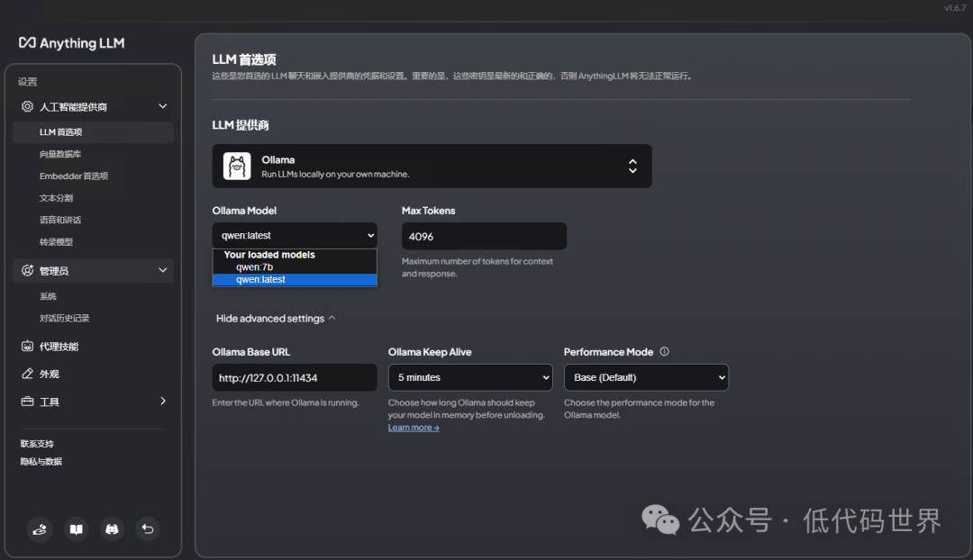This screenshot has height=560, width=973.
Task: Open the LLM provider selector chevrons
Action: click(634, 166)
